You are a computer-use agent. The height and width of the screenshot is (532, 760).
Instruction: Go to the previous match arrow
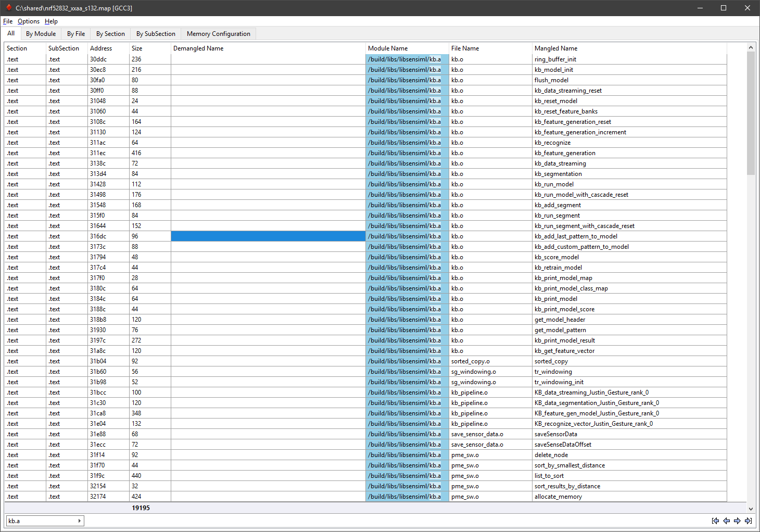click(726, 521)
